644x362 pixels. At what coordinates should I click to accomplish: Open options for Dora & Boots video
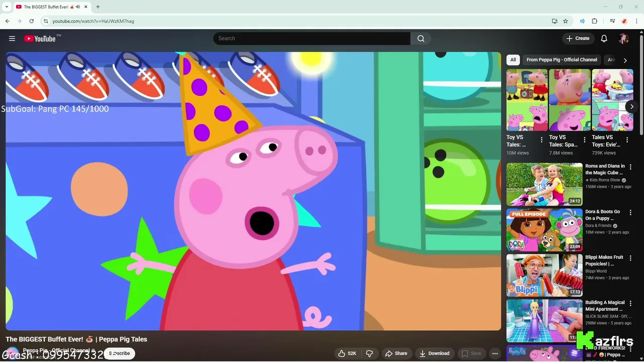click(x=630, y=213)
